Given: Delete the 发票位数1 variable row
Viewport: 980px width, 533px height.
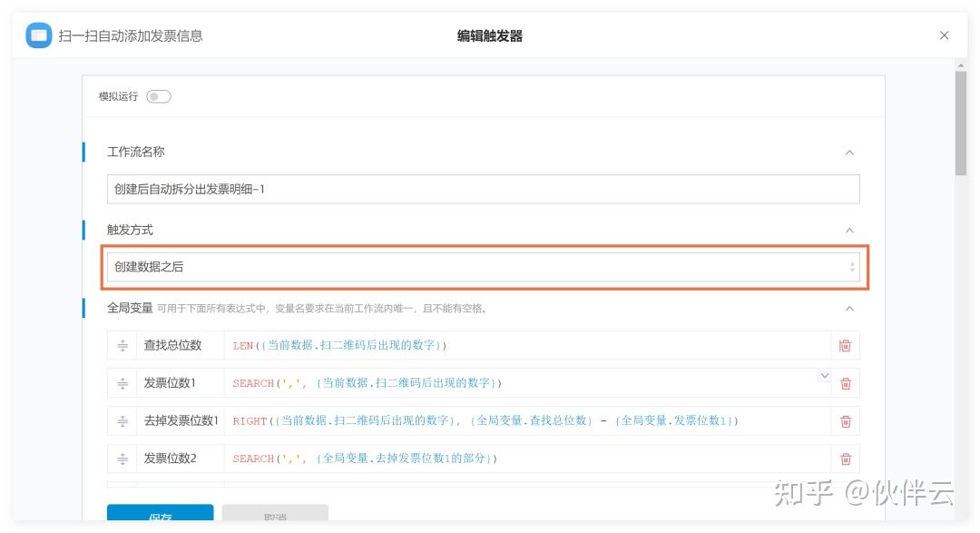Looking at the screenshot, I should tap(845, 383).
